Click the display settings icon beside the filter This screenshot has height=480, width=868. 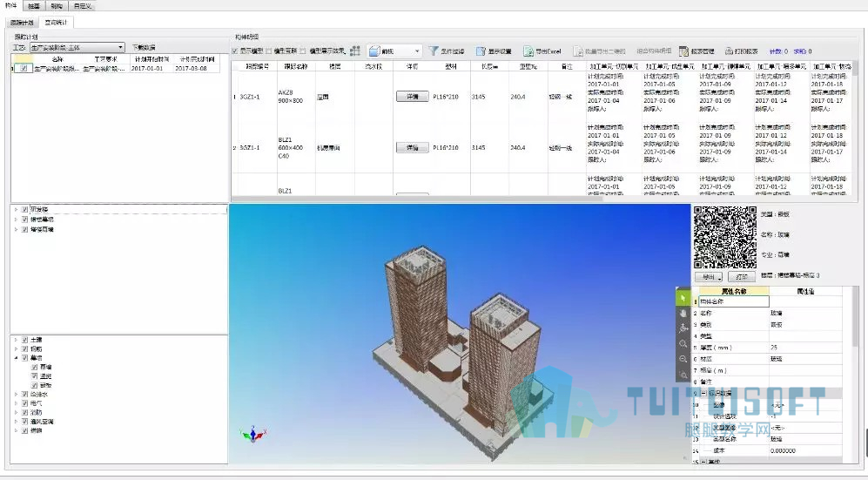coord(481,51)
